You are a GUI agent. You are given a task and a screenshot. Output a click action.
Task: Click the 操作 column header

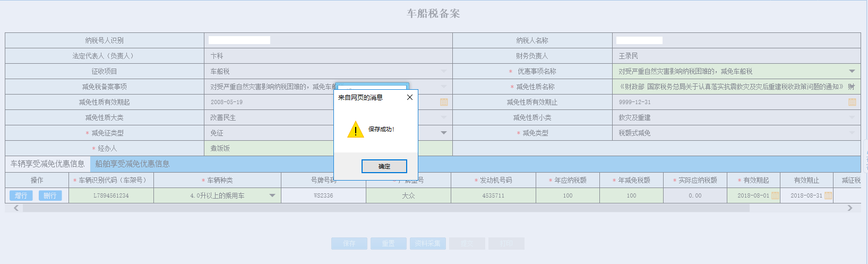pos(37,180)
